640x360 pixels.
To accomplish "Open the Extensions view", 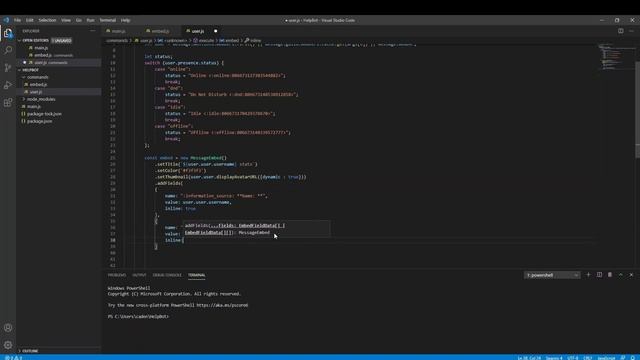I will pos(8,102).
